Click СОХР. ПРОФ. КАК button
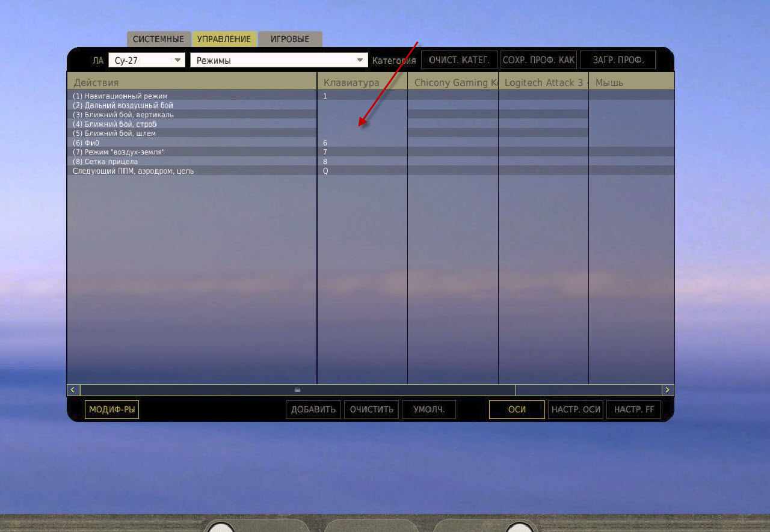The image size is (770, 532). pyautogui.click(x=539, y=60)
